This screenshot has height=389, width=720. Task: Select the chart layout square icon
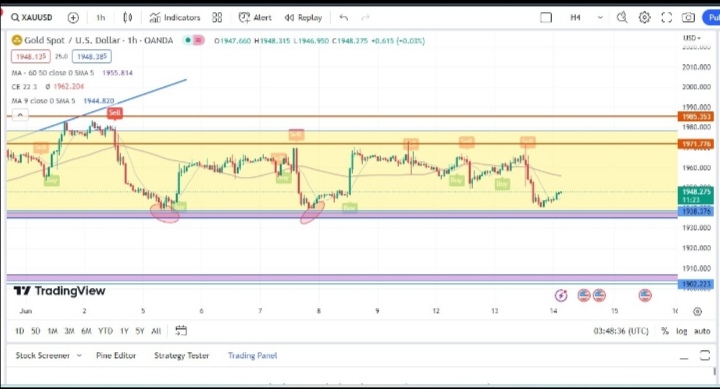[546, 17]
